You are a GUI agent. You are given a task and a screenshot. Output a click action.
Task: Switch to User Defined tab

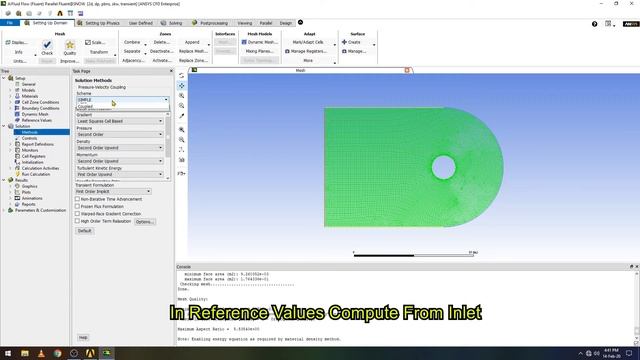click(140, 23)
